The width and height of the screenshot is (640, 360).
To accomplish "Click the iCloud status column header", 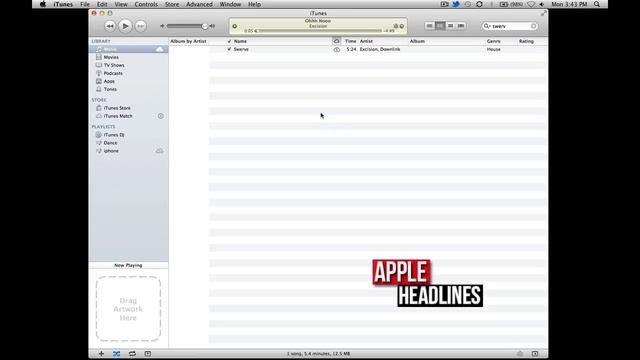I will 336,41.
